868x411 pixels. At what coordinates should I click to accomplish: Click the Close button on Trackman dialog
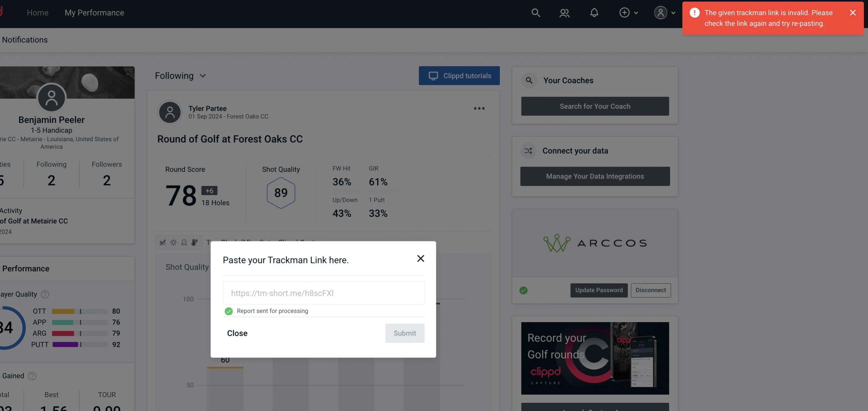point(238,333)
